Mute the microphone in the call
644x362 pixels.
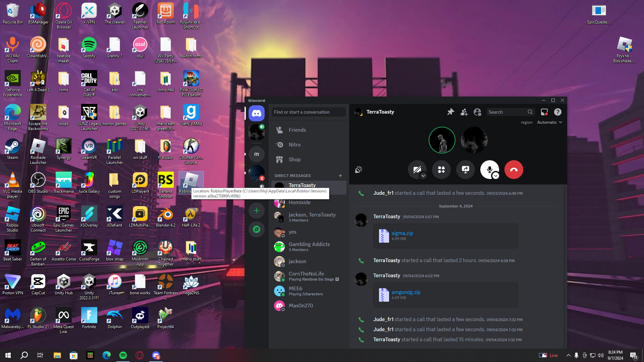pos(489,169)
